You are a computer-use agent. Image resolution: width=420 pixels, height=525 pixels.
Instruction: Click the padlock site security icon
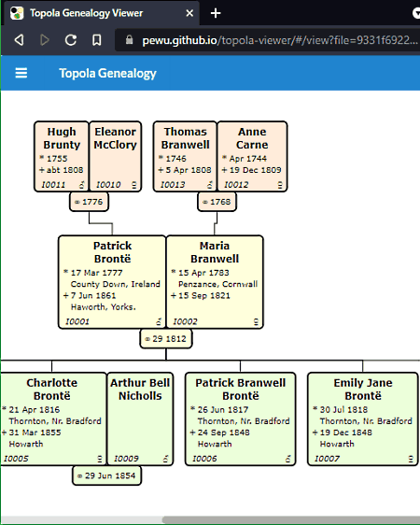pos(129,40)
